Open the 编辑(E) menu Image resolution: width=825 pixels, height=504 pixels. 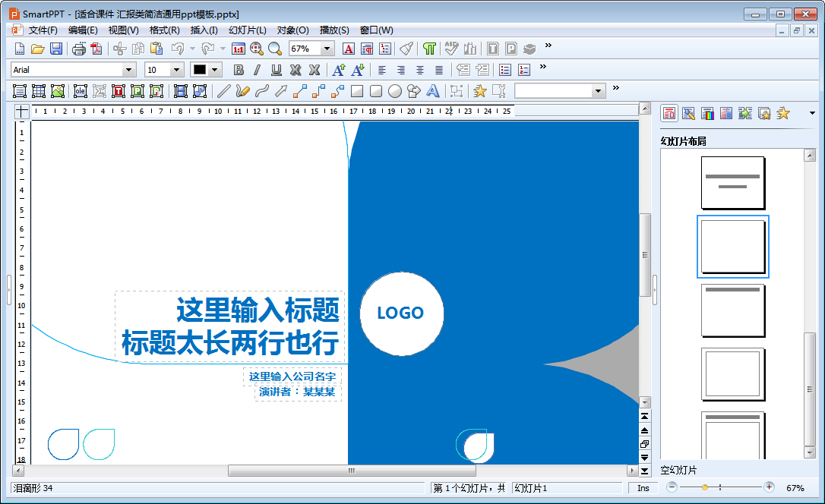point(83,30)
